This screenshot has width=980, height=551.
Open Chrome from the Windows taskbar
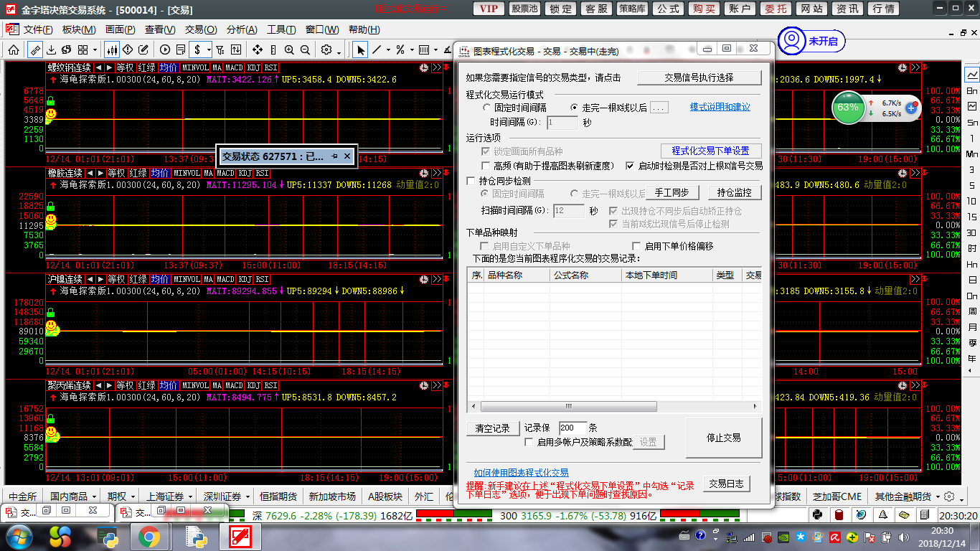[x=149, y=537]
